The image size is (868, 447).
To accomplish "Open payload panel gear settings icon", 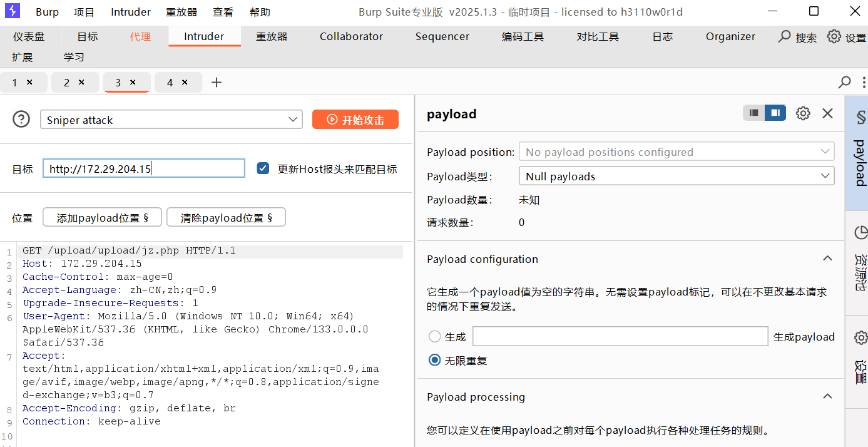I will coord(803,113).
